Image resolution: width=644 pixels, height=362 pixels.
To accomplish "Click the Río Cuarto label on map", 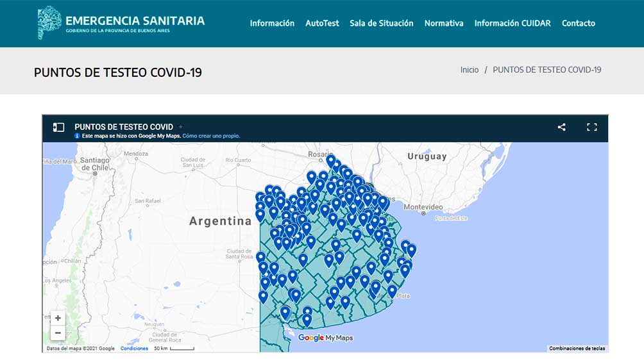I will tap(238, 160).
